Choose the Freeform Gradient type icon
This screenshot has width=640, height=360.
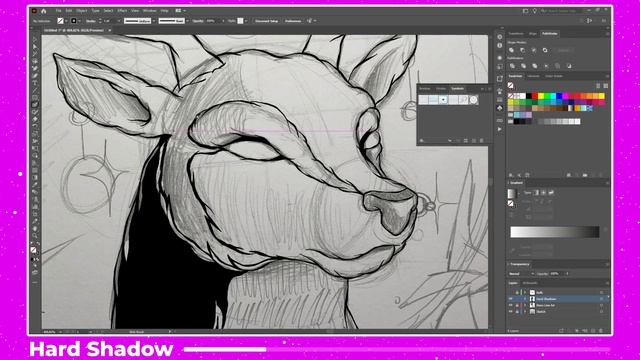coord(551,193)
